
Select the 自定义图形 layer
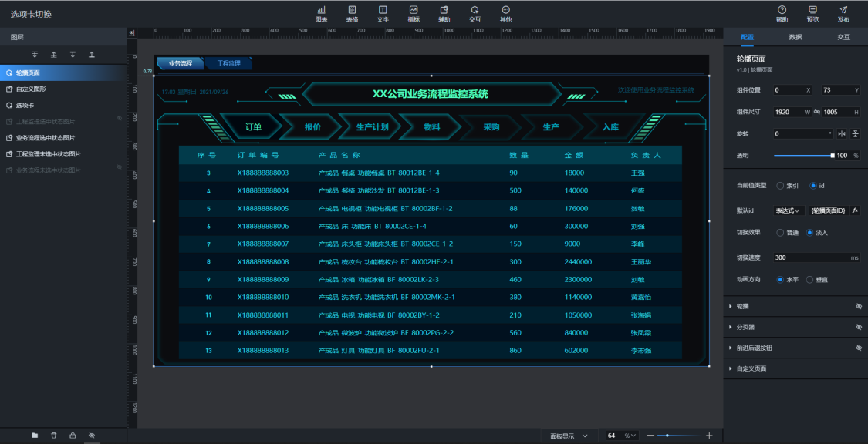(31, 89)
